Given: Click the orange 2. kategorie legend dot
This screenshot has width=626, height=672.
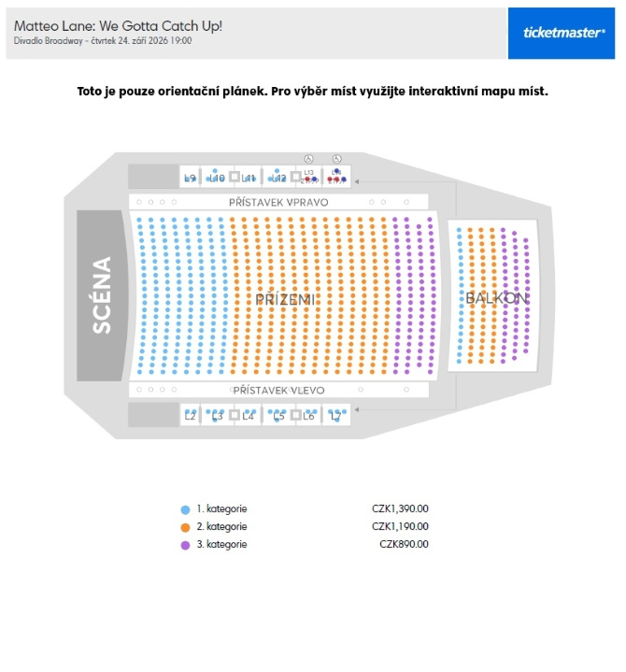Looking at the screenshot, I should (185, 527).
